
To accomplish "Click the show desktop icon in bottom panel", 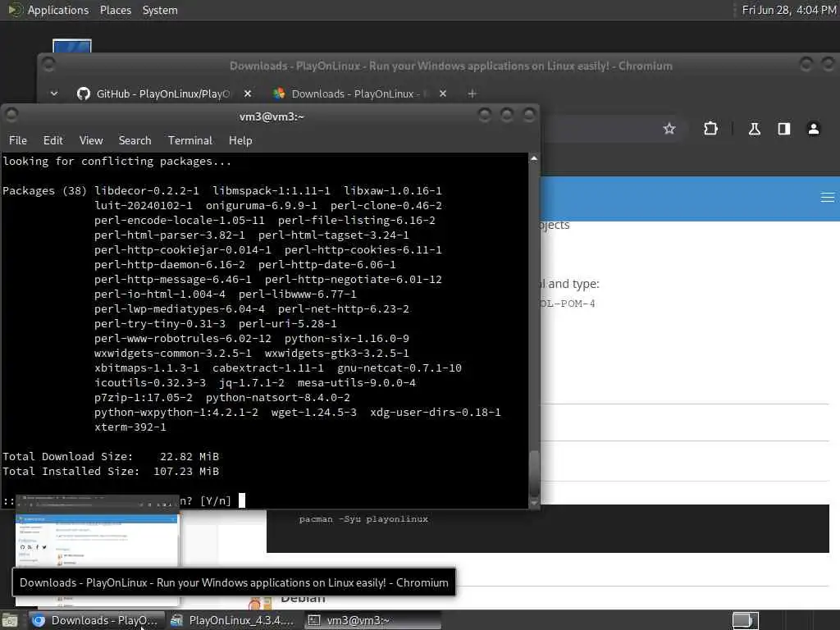I will 10,620.
